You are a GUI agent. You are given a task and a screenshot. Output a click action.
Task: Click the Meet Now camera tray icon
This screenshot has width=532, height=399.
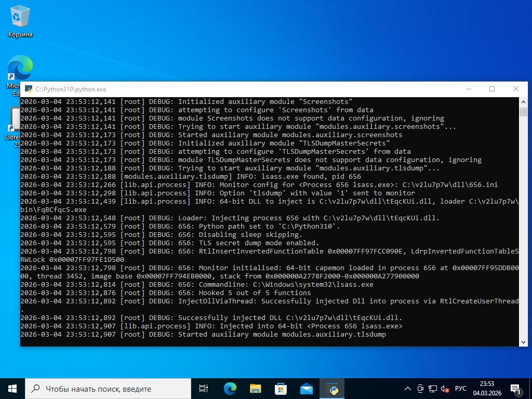[420, 389]
